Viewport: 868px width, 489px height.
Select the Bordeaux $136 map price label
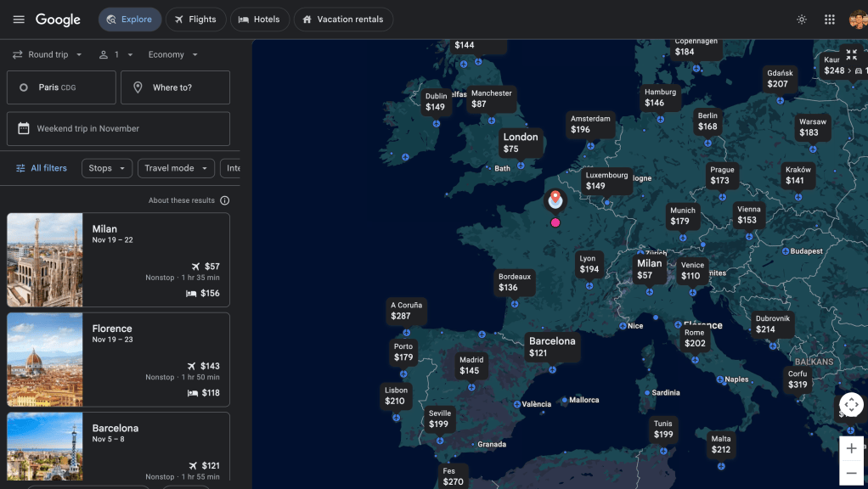(x=515, y=282)
